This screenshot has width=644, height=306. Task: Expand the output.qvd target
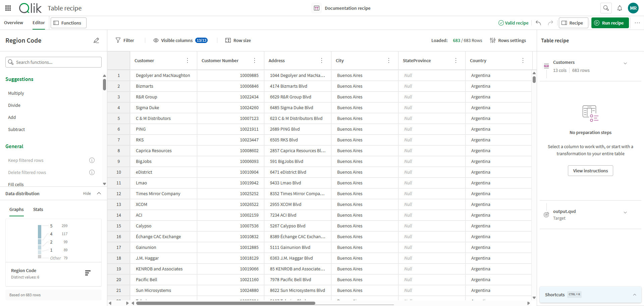click(625, 212)
